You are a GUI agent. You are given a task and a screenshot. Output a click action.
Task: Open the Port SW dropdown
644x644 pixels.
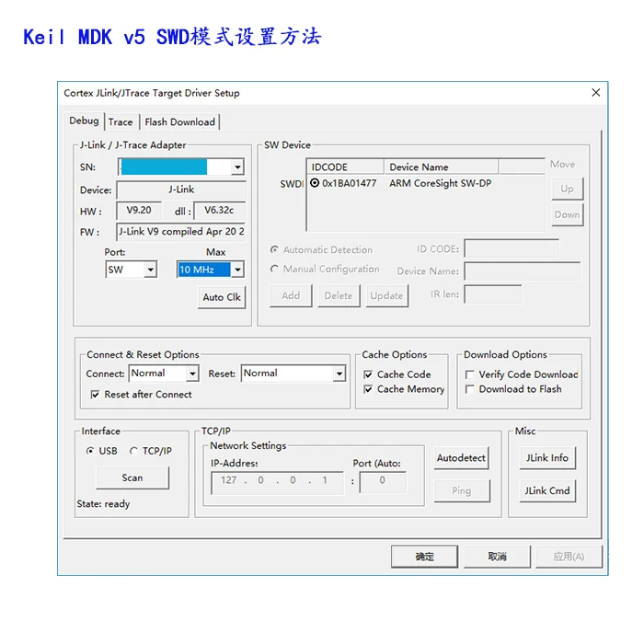pos(151,270)
